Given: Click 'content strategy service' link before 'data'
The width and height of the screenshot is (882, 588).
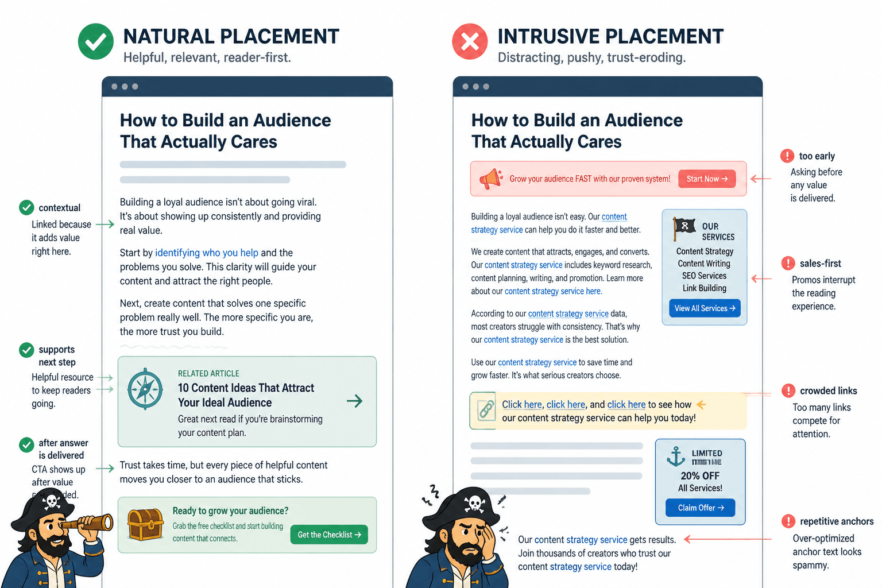Looking at the screenshot, I should [x=568, y=314].
